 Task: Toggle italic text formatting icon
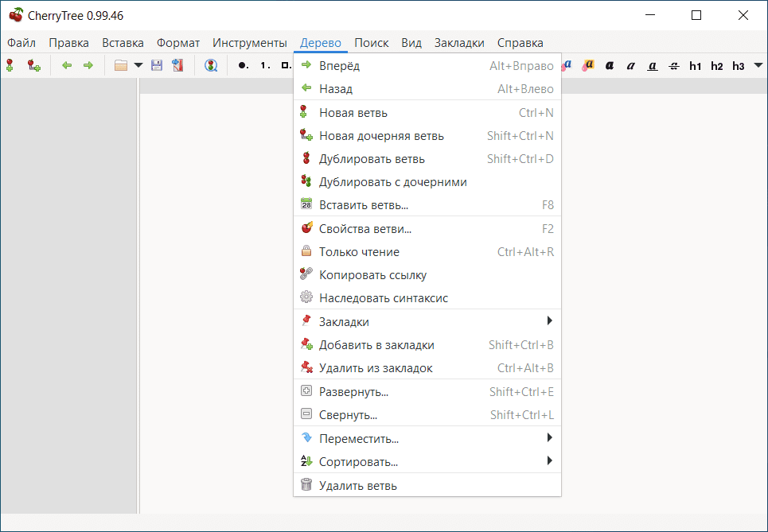[631, 65]
